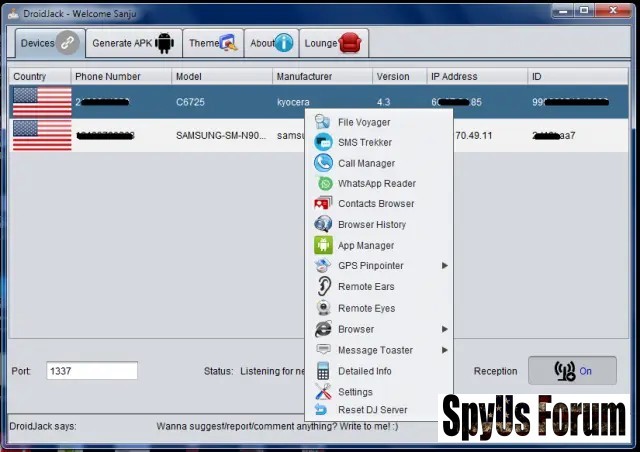Expand the GPS Pinpointer submenu arrow
The width and height of the screenshot is (640, 452).
pos(445,266)
